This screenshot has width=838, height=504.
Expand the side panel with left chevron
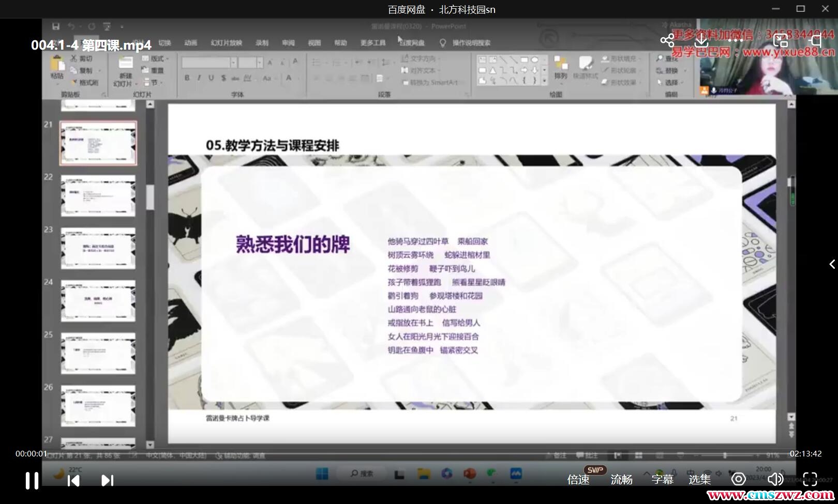click(x=832, y=264)
